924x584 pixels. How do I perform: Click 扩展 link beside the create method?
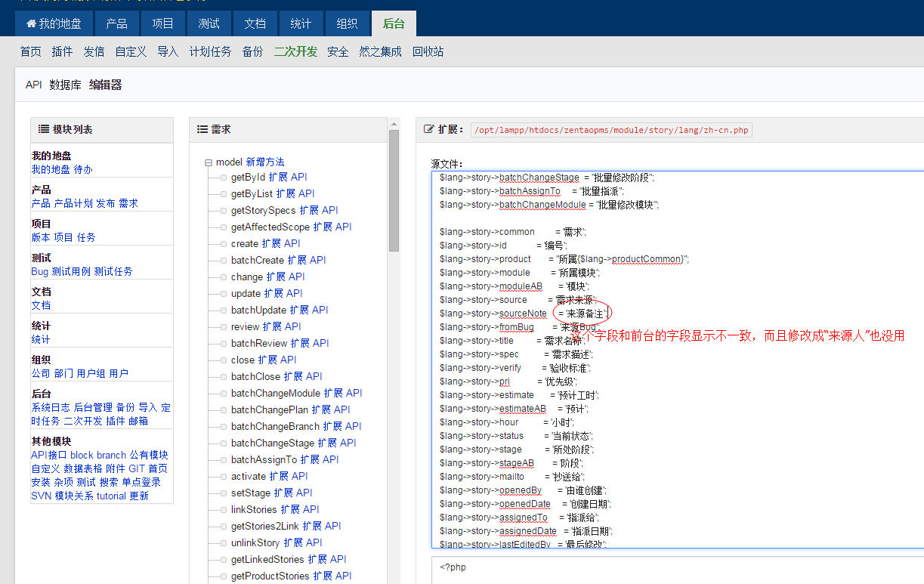coord(271,243)
